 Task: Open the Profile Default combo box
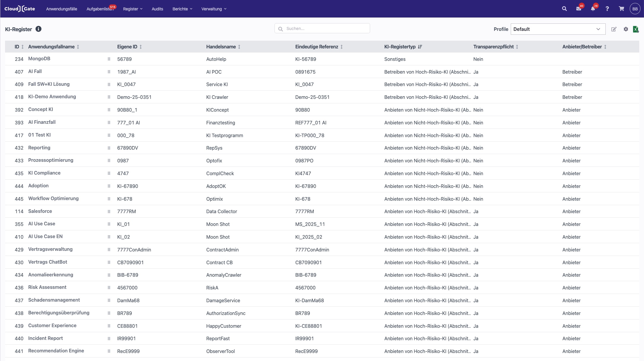(x=558, y=29)
